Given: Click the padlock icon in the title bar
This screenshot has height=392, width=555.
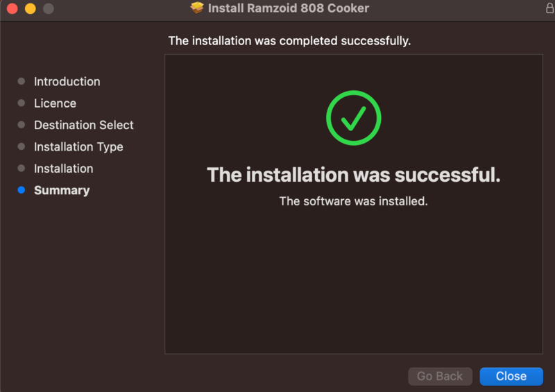Looking at the screenshot, I should tap(549, 8).
